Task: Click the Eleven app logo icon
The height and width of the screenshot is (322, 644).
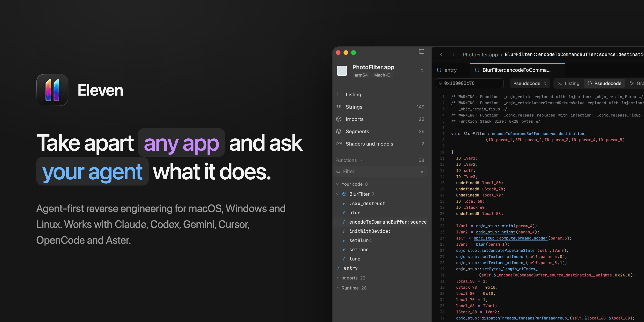Action: click(52, 90)
